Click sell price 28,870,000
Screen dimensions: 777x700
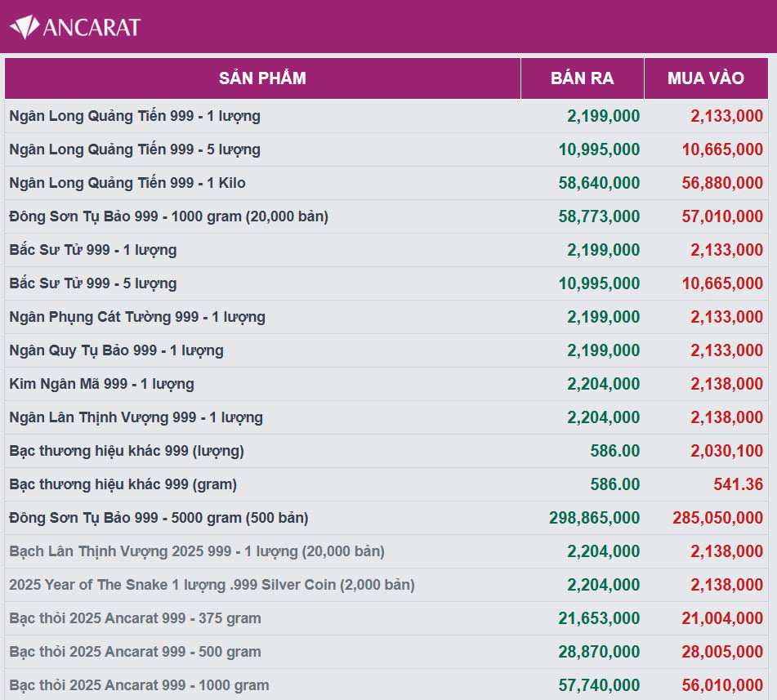click(599, 652)
